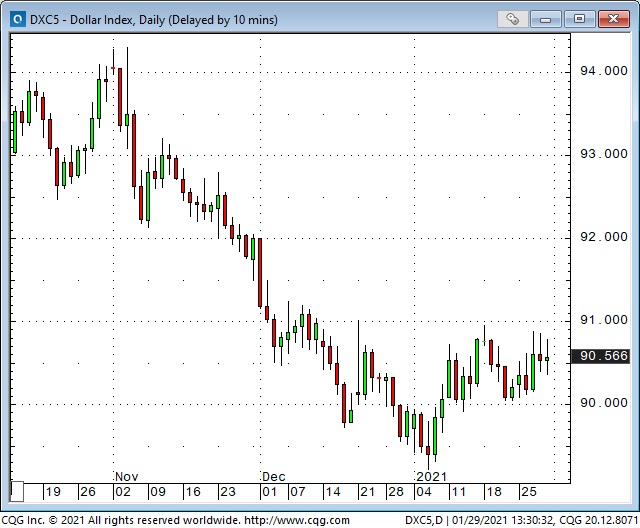Click the CQG Inc. © 2021 copyright text
The width and height of the screenshot is (640, 528).
pos(121,520)
